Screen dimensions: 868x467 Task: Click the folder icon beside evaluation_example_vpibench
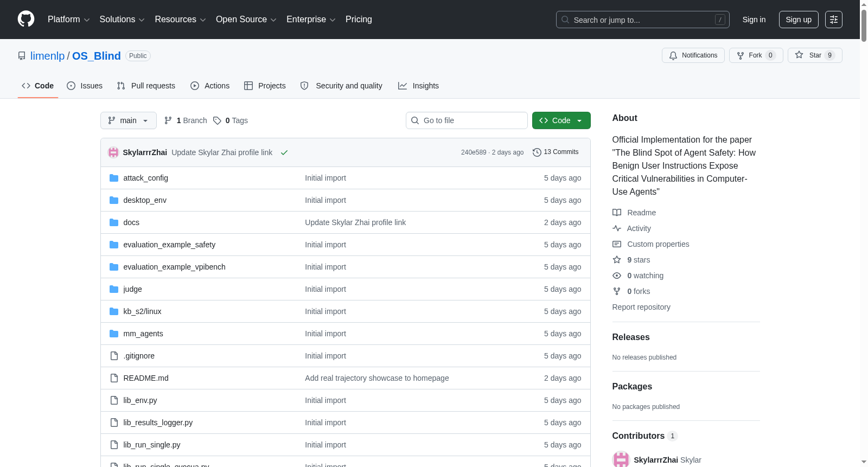coord(114,267)
